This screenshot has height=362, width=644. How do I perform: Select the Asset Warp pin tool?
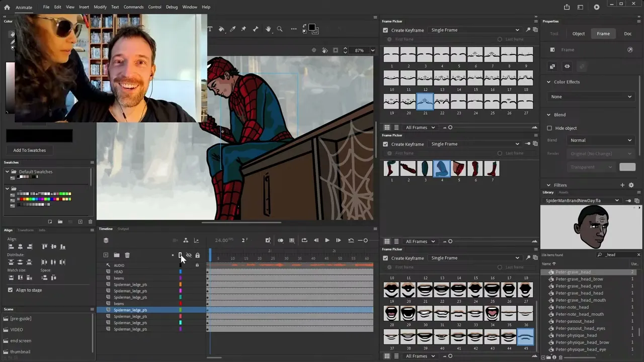tap(244, 29)
